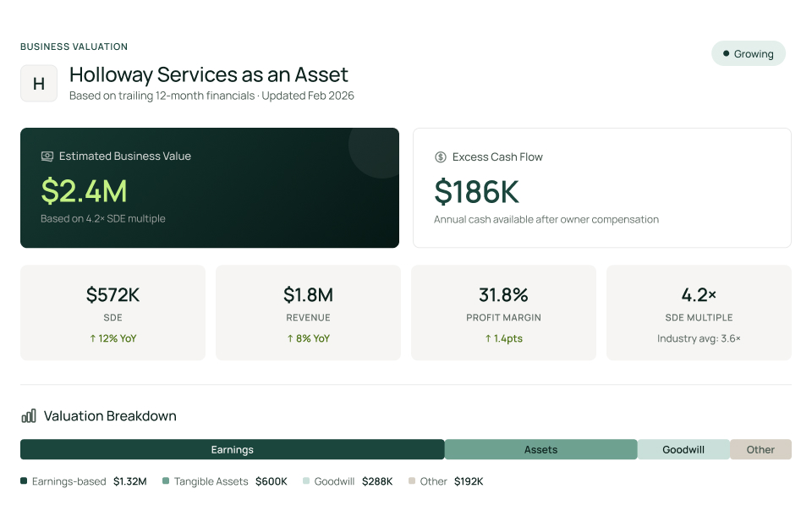Click the Valuation Breakdown bar chart icon
The height and width of the screenshot is (516, 812).
(29, 416)
